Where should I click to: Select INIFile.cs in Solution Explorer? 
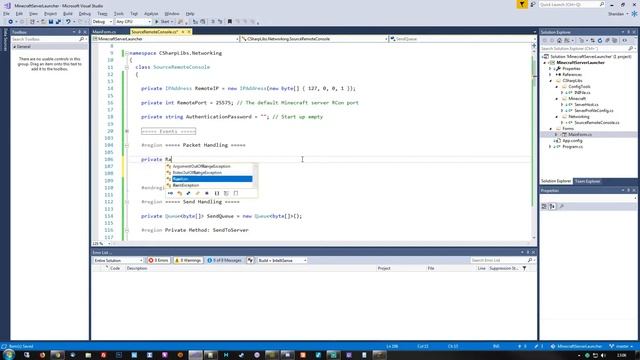582,93
